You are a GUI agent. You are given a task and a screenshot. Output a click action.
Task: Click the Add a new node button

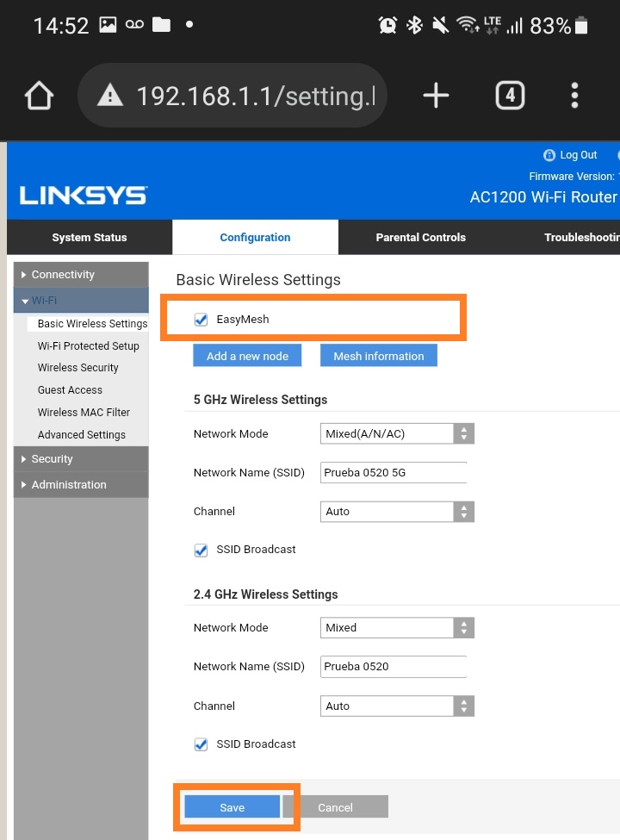[x=247, y=356]
